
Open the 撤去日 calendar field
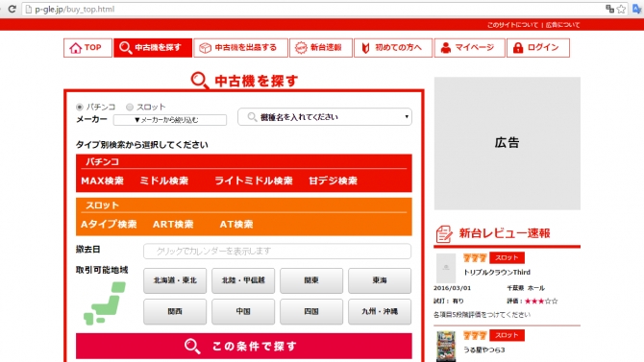277,252
